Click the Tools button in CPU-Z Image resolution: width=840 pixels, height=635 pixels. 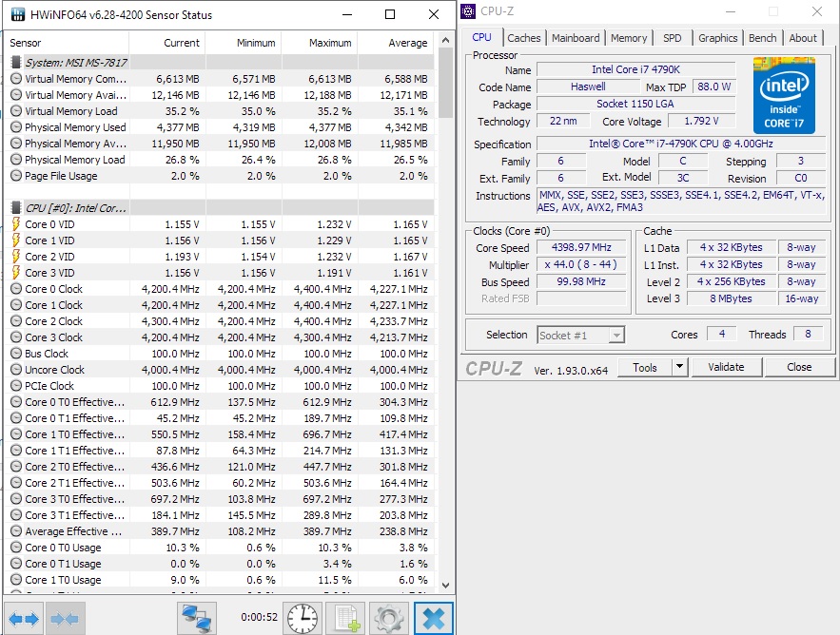(644, 367)
